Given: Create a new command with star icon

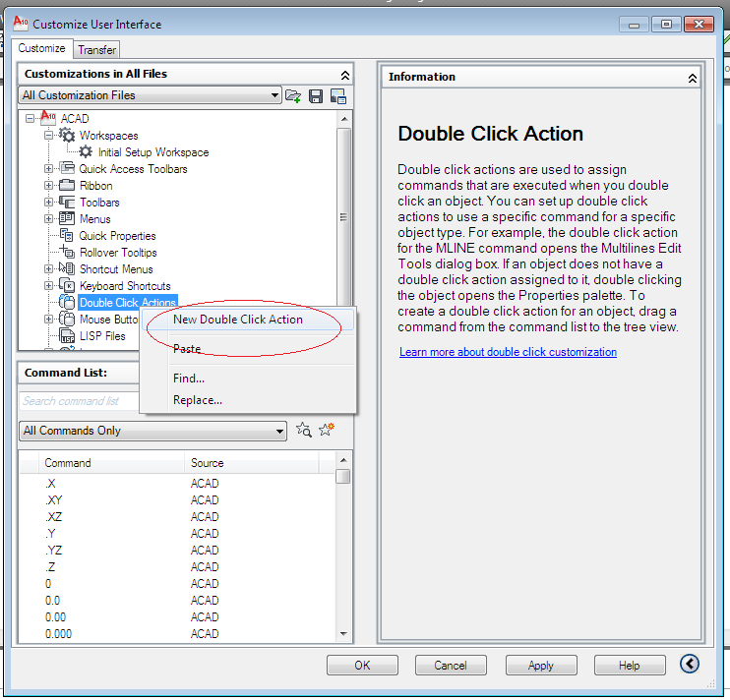Looking at the screenshot, I should (327, 430).
